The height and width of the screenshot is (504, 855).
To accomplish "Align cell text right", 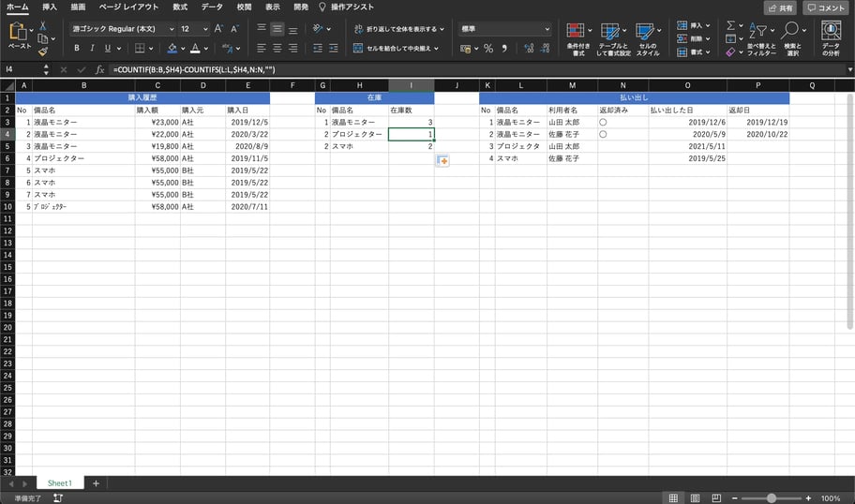I will (292, 49).
